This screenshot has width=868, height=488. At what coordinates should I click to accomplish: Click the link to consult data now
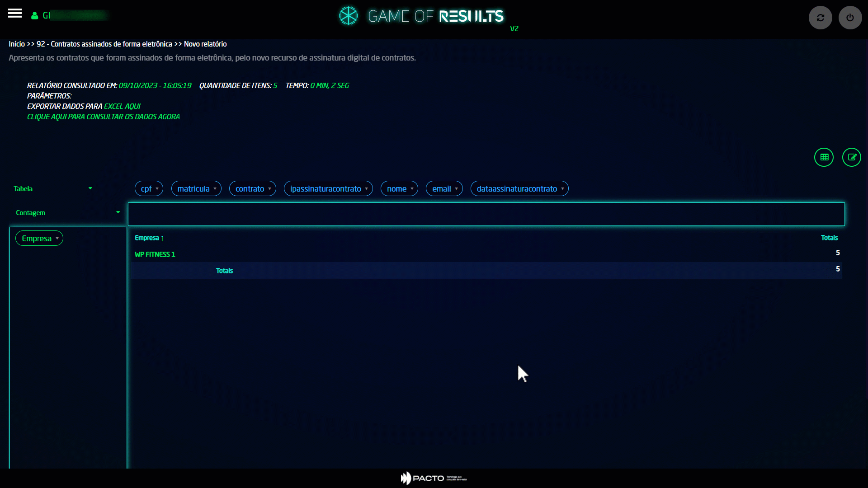coord(103,117)
